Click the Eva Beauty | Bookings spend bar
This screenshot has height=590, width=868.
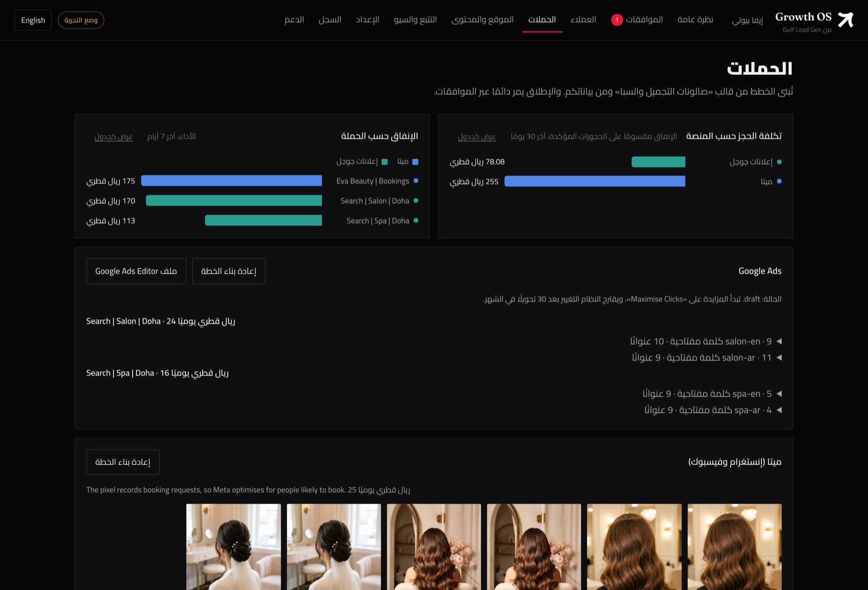231,181
